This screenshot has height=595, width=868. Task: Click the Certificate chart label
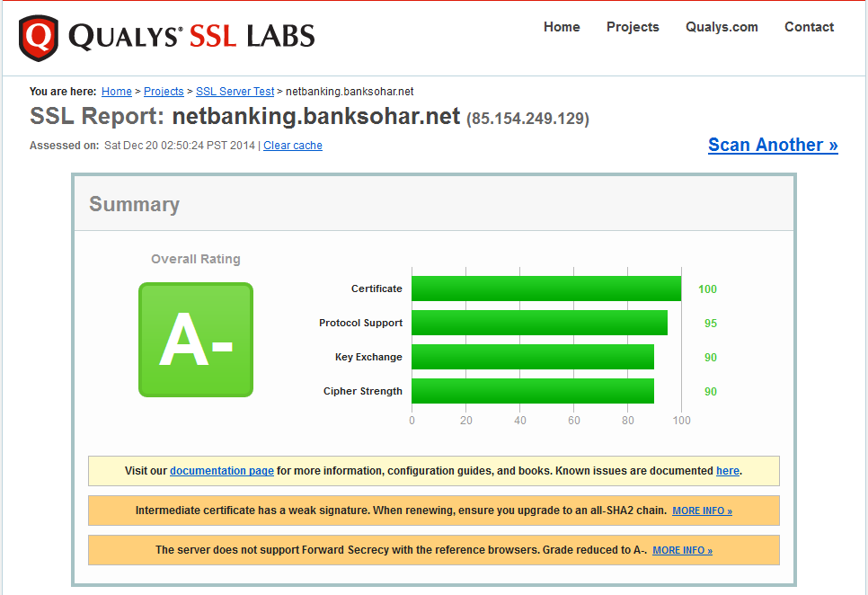tap(376, 289)
